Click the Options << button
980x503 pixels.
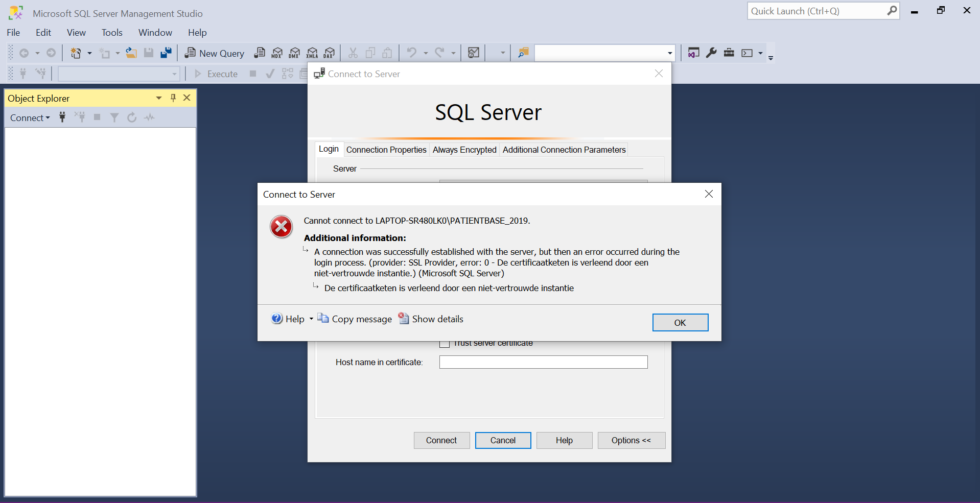tap(631, 440)
